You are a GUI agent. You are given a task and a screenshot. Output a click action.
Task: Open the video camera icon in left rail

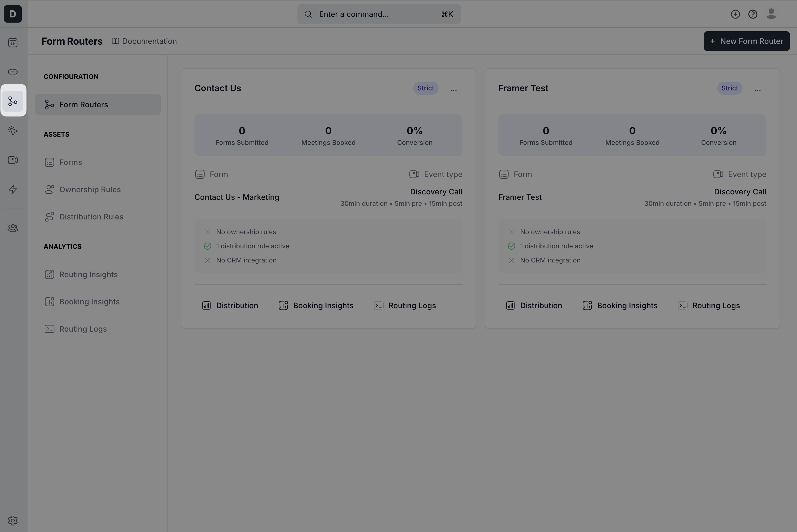13,160
